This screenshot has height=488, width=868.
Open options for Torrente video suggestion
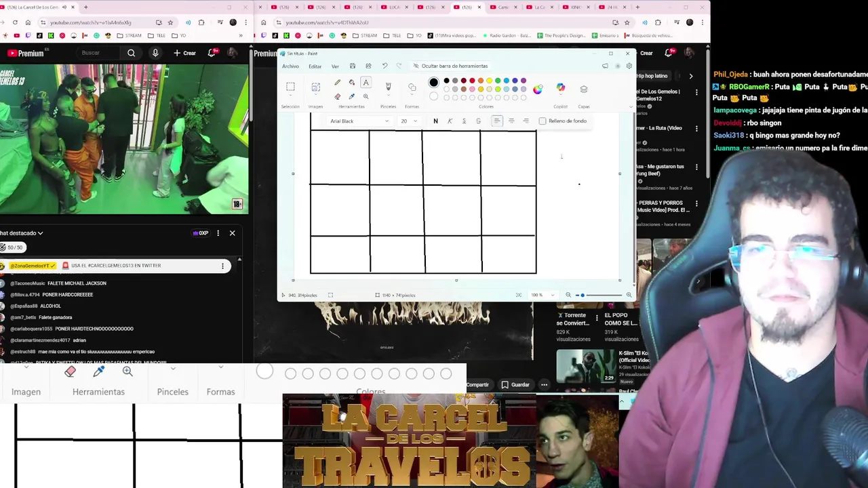(x=596, y=318)
